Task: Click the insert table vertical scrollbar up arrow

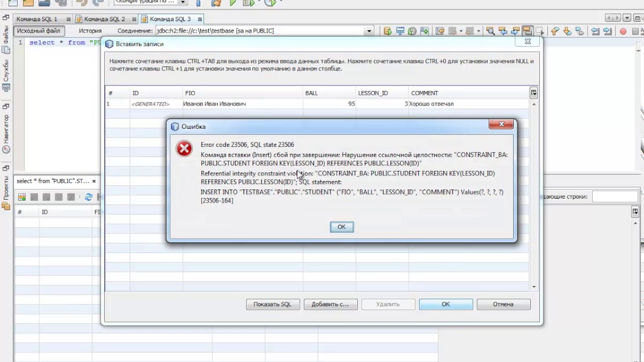Action: point(534,104)
